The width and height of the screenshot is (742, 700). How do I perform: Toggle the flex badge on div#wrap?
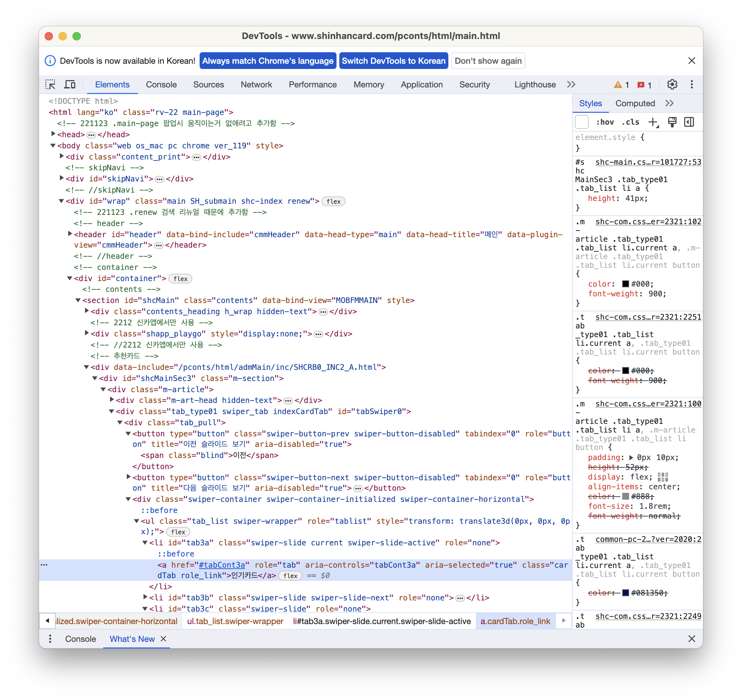tap(333, 202)
